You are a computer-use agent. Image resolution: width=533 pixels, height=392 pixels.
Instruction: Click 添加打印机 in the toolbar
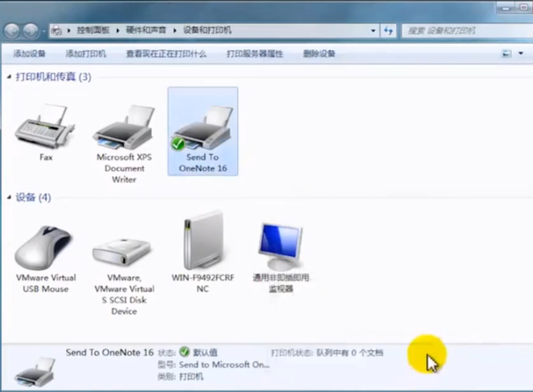(86, 54)
